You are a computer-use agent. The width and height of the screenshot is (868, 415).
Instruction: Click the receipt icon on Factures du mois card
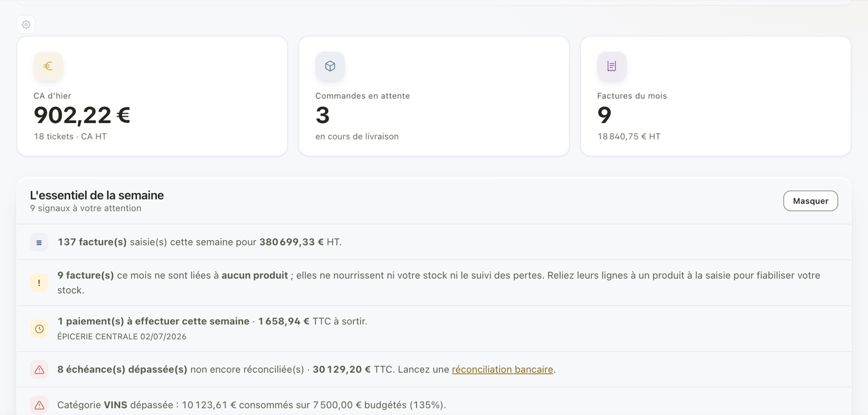click(x=612, y=66)
